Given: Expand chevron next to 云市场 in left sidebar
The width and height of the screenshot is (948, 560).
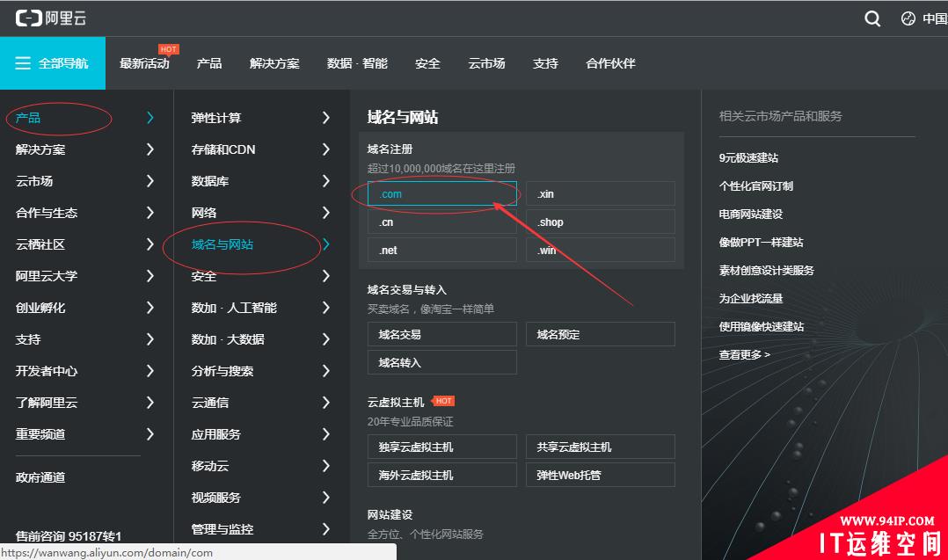Looking at the screenshot, I should pyautogui.click(x=149, y=180).
